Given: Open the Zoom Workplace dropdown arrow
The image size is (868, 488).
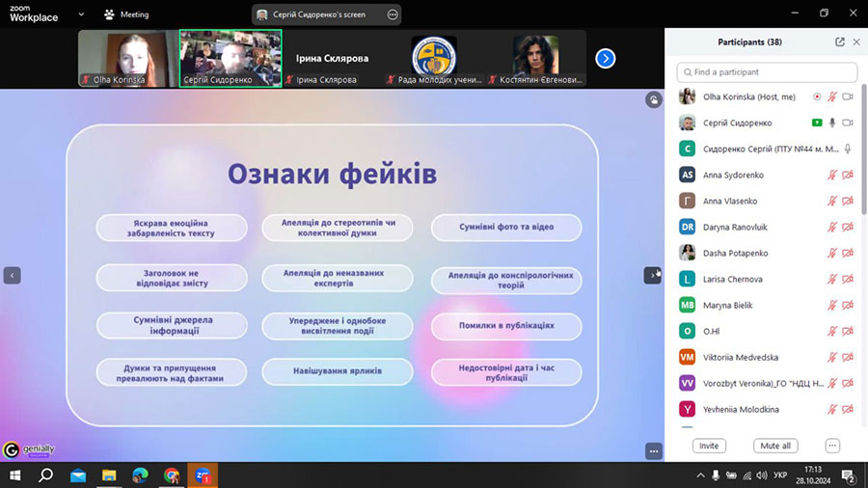Looking at the screenshot, I should (x=81, y=14).
